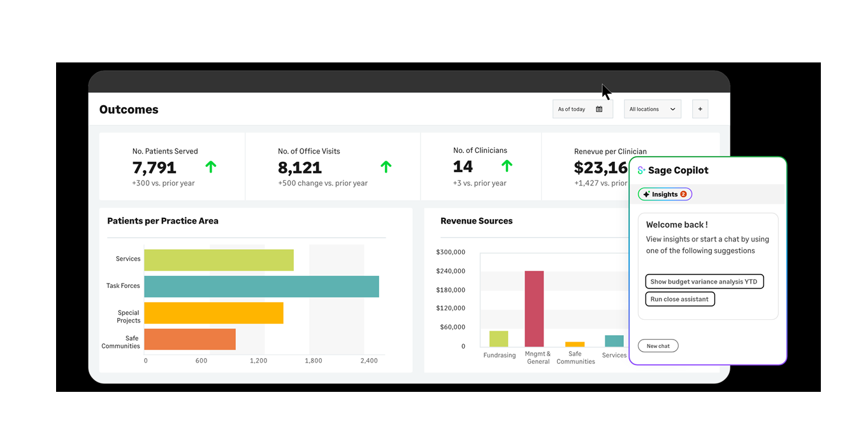Click the green arrow beside 8,121 office visits
Viewport: 868px width, 446px height.
[x=386, y=166]
